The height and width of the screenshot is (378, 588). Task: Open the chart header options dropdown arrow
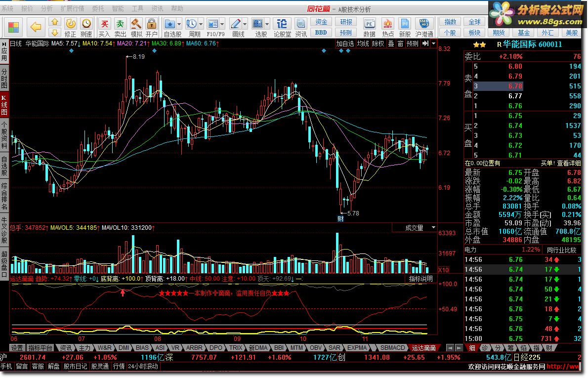433,43
